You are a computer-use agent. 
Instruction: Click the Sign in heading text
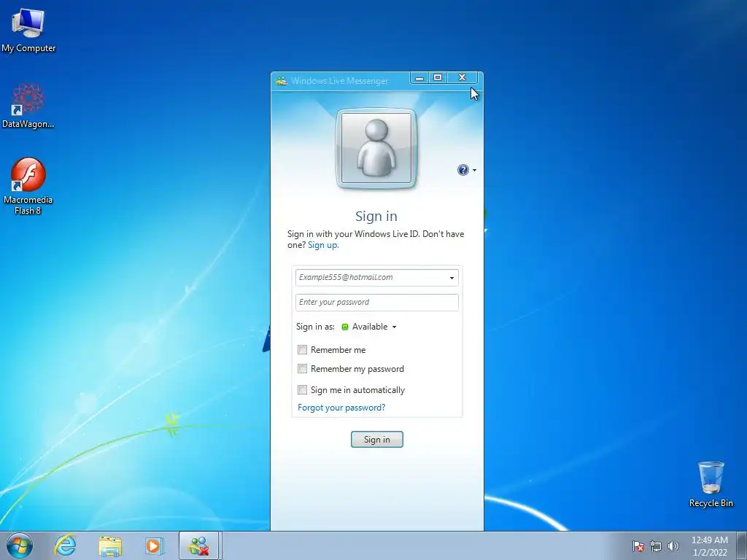click(376, 216)
